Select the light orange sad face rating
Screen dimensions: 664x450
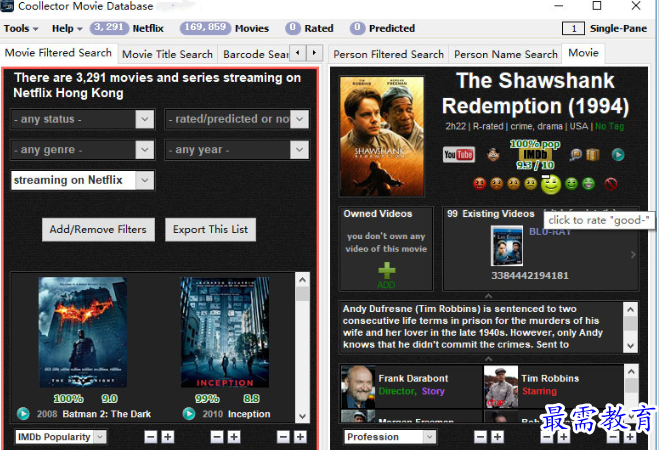coord(513,184)
